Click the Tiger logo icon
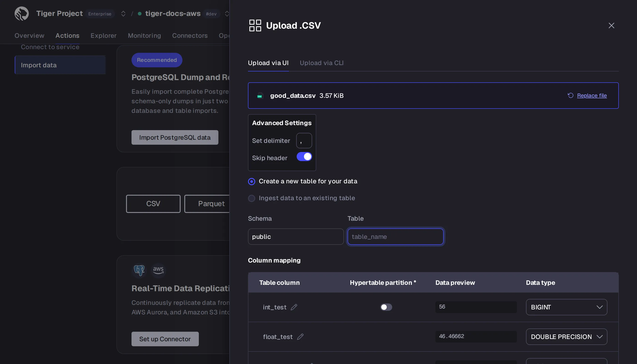This screenshot has width=637, height=364. 22,13
